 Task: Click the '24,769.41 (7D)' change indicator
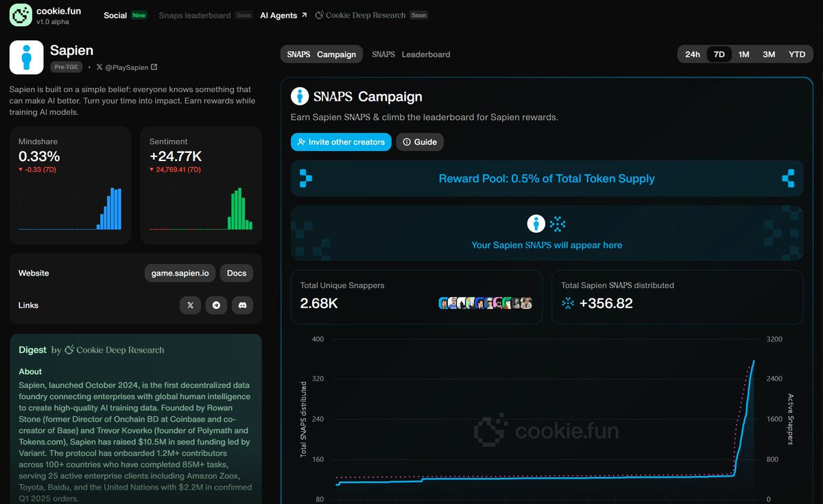(x=175, y=169)
